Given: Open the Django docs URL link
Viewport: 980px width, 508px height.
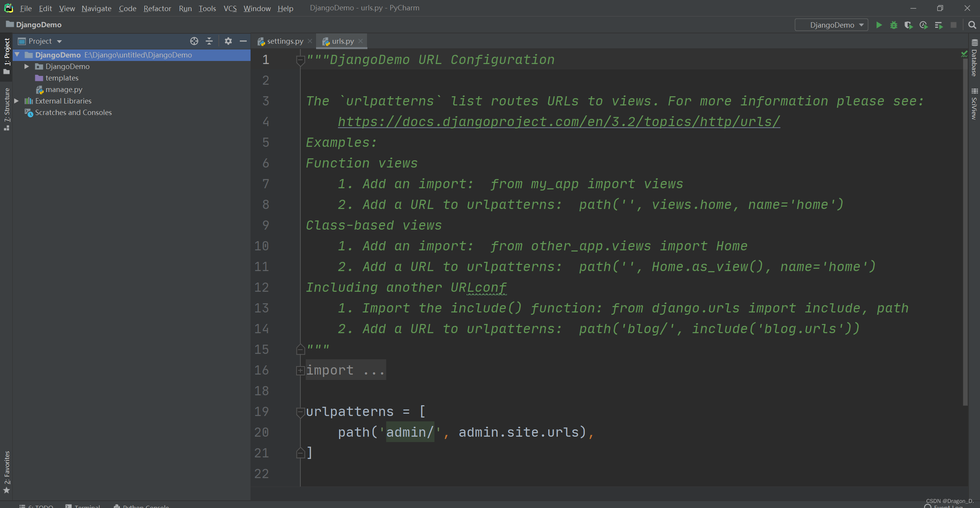Looking at the screenshot, I should click(x=559, y=122).
